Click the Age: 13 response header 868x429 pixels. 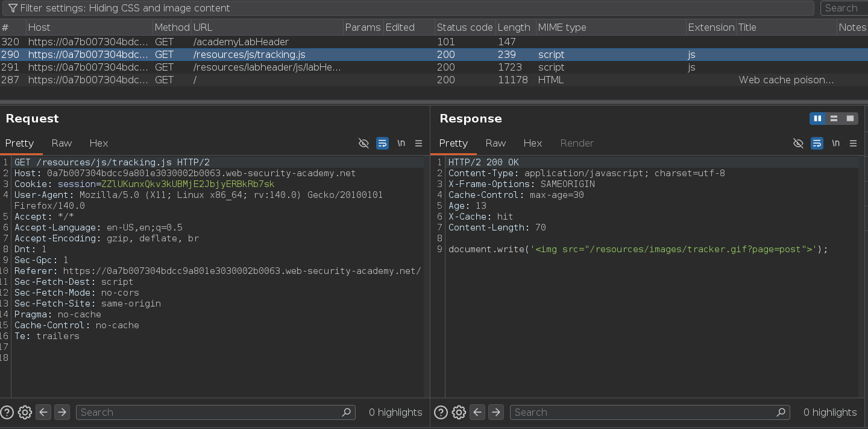tap(467, 206)
